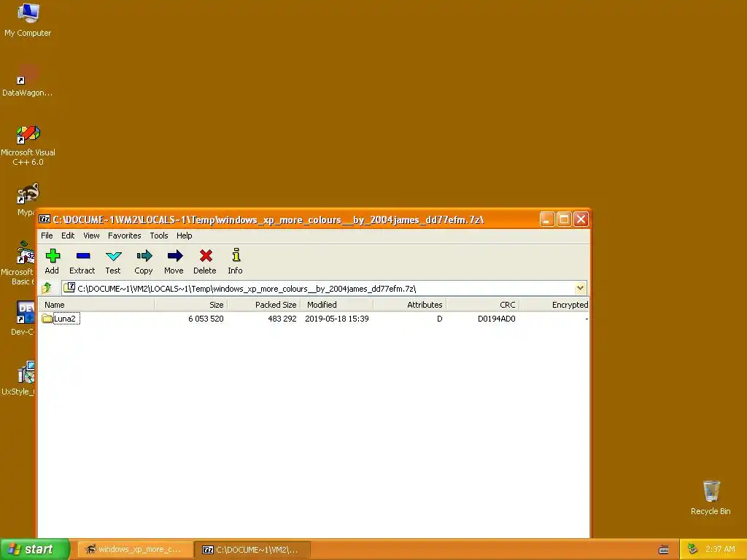Click the attribute value D
The image size is (747, 560).
click(439, 319)
